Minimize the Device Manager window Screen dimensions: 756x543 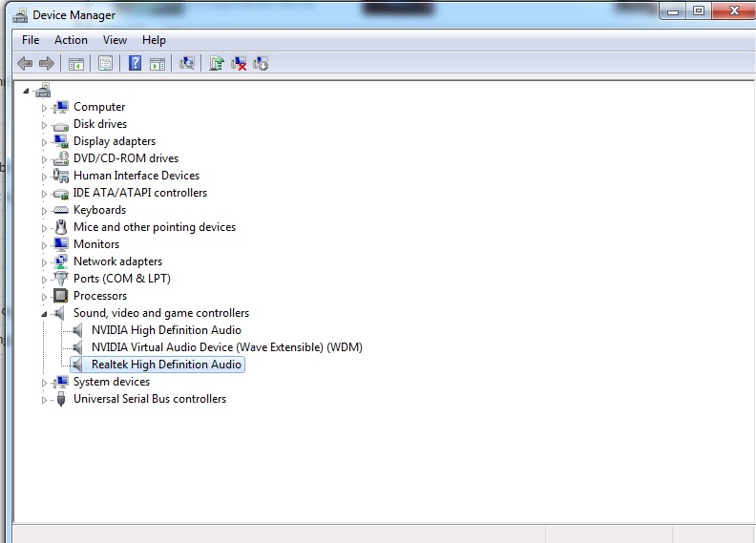[x=674, y=11]
